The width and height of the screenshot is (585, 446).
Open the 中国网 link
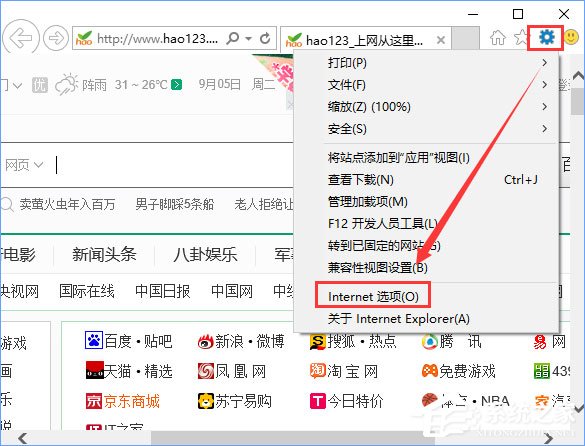232,291
